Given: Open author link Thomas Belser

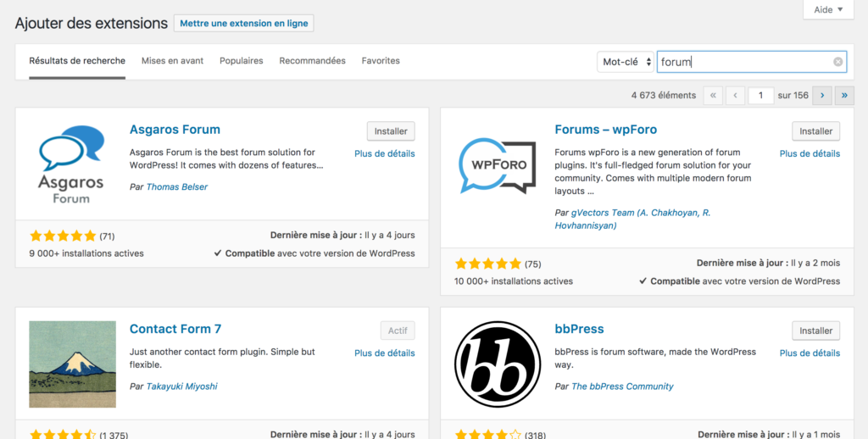Looking at the screenshot, I should (177, 187).
